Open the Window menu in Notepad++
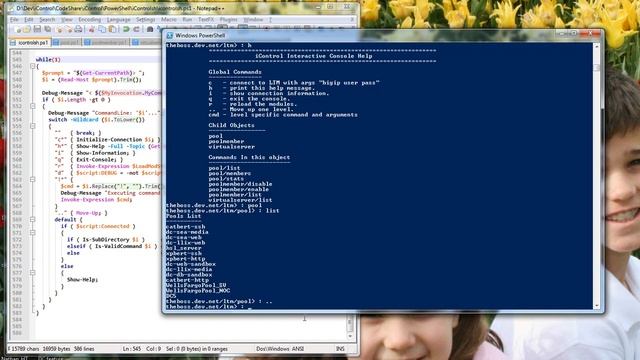This screenshot has width=640, height=360. click(x=253, y=19)
